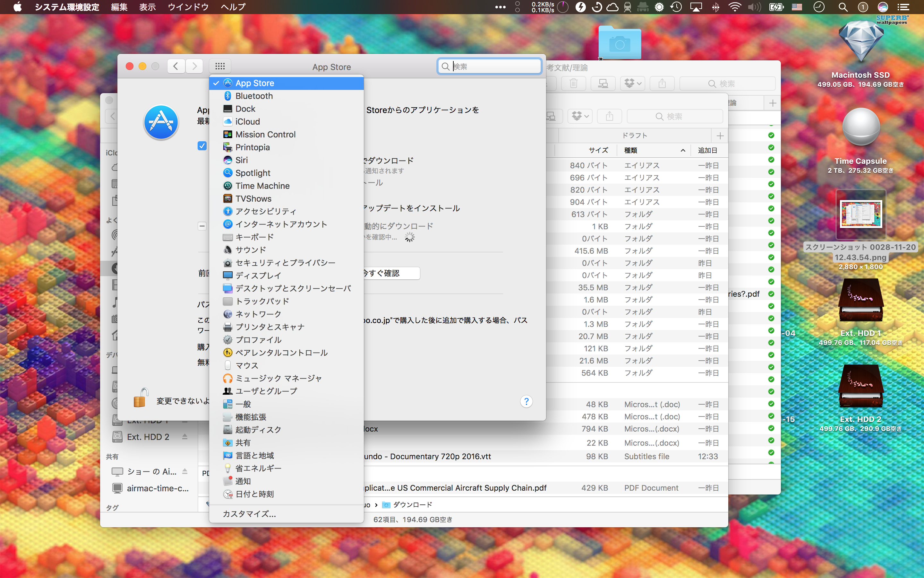This screenshot has height=578, width=924.
Task: Choose Spotlight in the pane list
Action: click(287, 173)
